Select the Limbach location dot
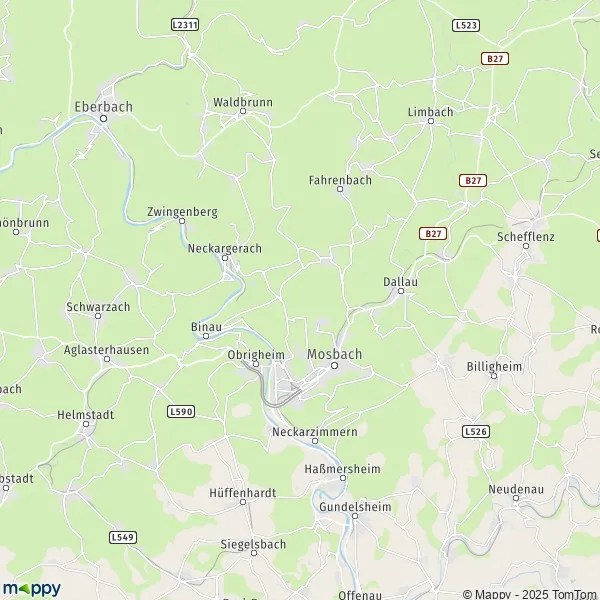Image resolution: width=600 pixels, height=600 pixels. (431, 121)
